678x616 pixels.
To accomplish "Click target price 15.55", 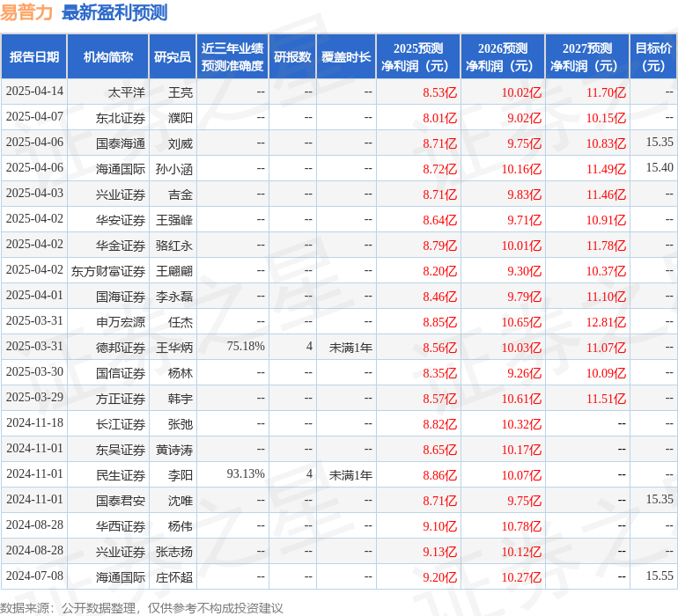I will [660, 576].
